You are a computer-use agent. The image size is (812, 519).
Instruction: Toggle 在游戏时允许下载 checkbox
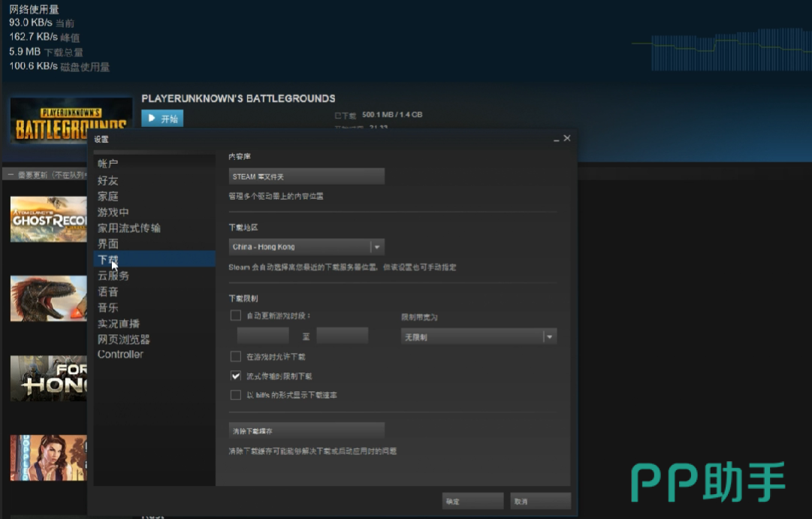236,357
